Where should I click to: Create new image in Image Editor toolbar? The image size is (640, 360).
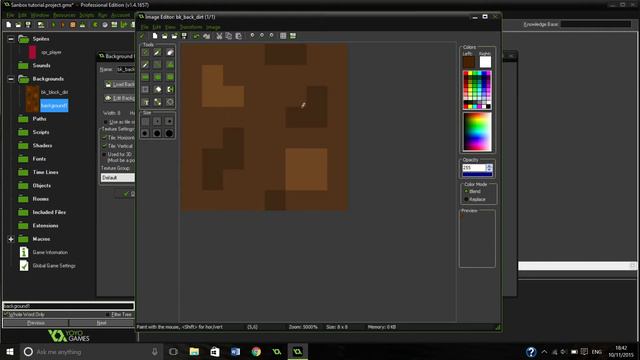[x=155, y=36]
